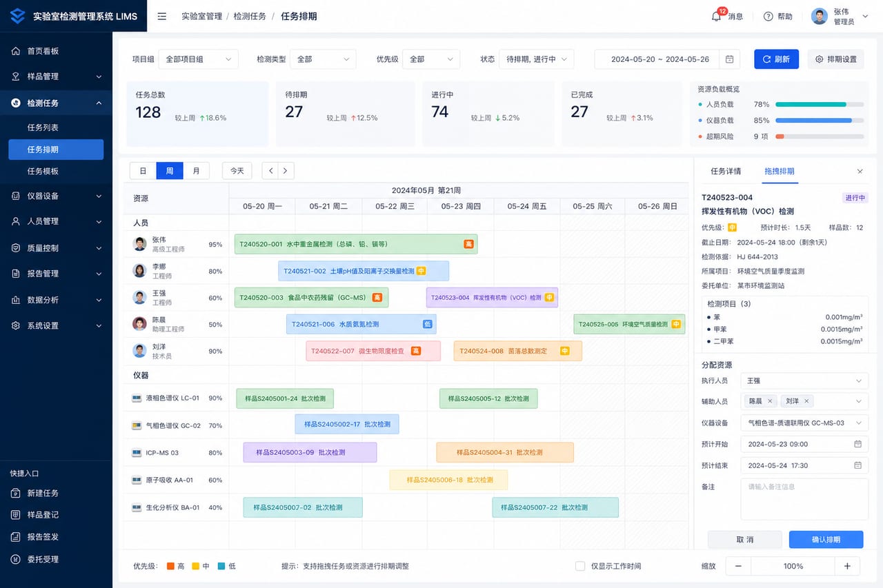Switch view to 月
Image resolution: width=883 pixels, height=588 pixels.
196,170
